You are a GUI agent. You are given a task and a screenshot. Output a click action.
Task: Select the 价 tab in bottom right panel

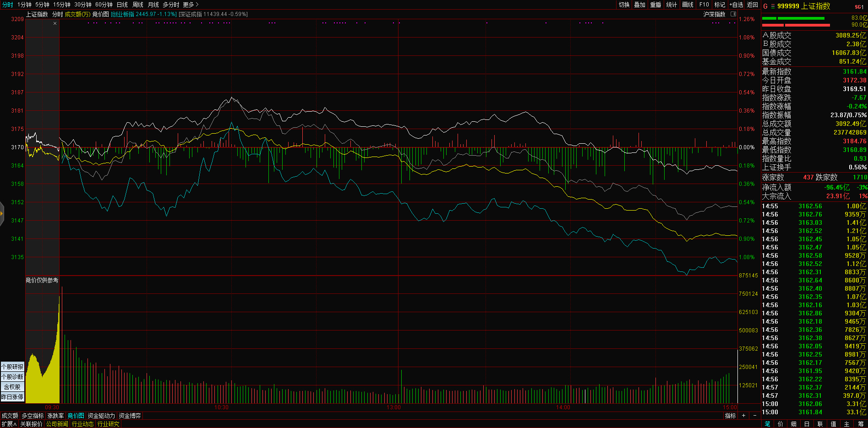click(x=780, y=424)
